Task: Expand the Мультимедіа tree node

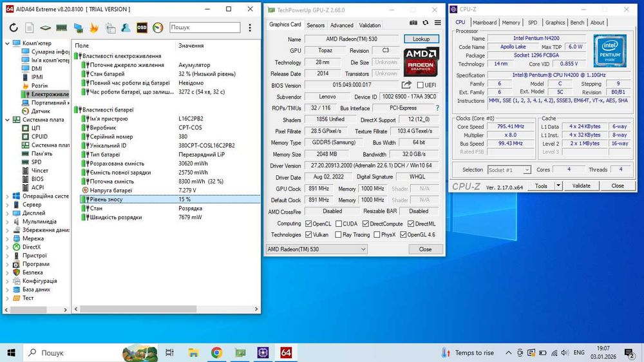Action: click(7, 222)
